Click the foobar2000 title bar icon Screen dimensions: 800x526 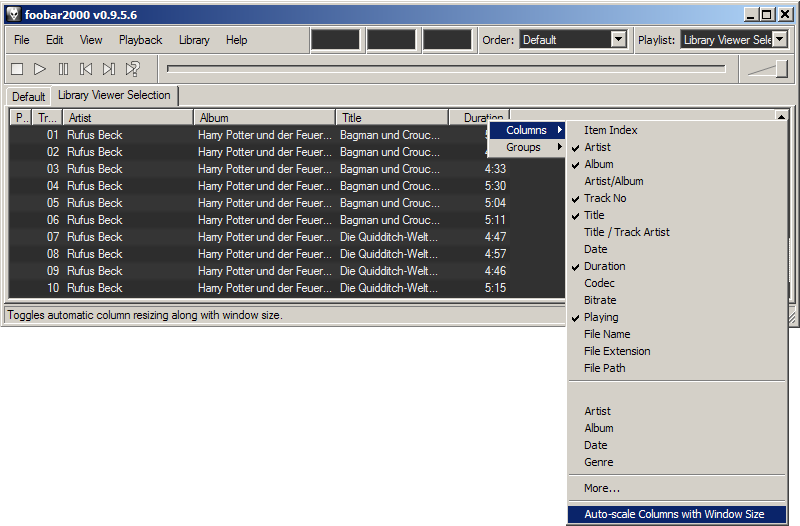14,14
